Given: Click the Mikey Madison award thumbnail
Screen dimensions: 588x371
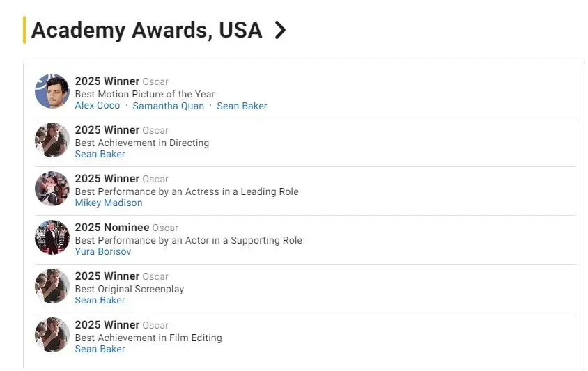Looking at the screenshot, I should 52,189.
